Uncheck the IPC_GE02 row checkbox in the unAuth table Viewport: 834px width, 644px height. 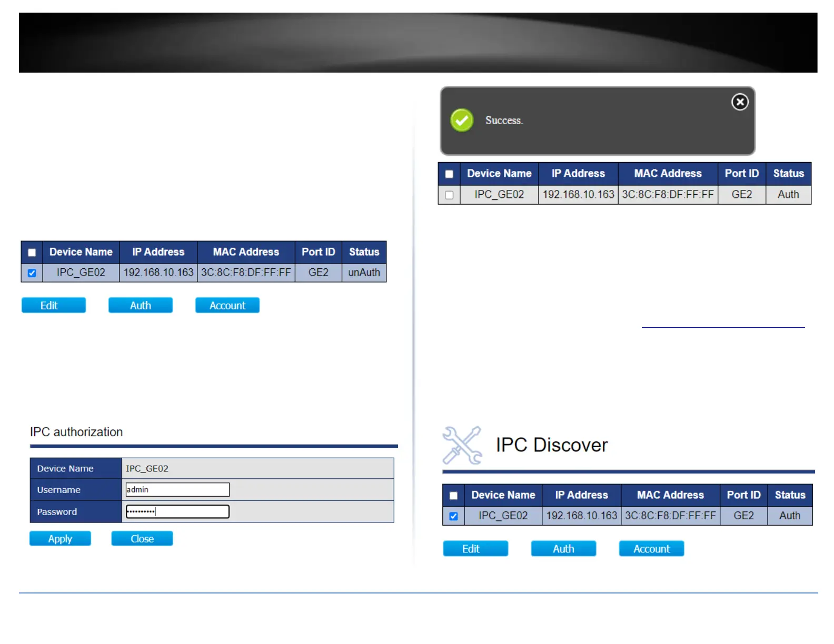(32, 273)
